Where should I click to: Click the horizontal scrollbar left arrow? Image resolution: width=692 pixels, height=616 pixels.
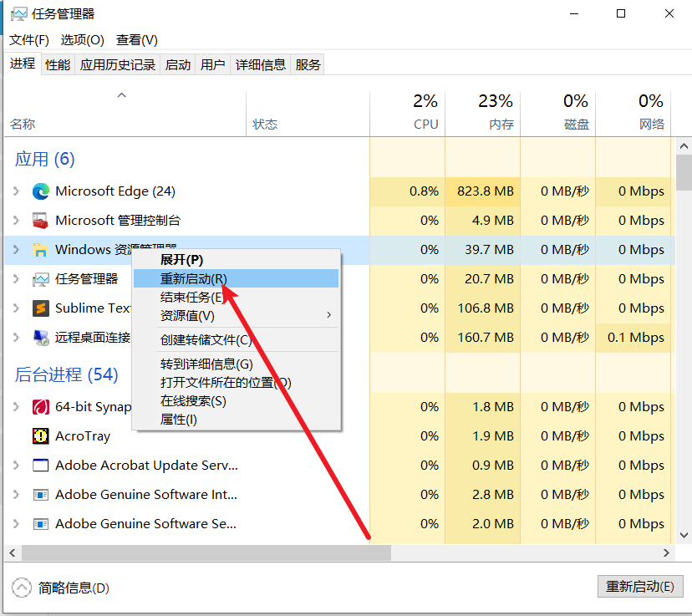13,553
